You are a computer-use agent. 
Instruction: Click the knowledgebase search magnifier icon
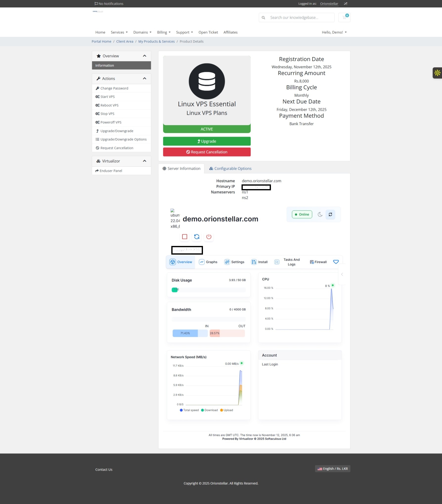coord(264,18)
